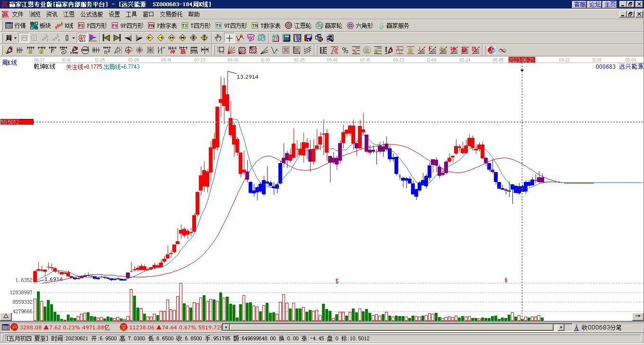Open the T四方形 tool
This screenshot has height=345, width=644.
196,26
